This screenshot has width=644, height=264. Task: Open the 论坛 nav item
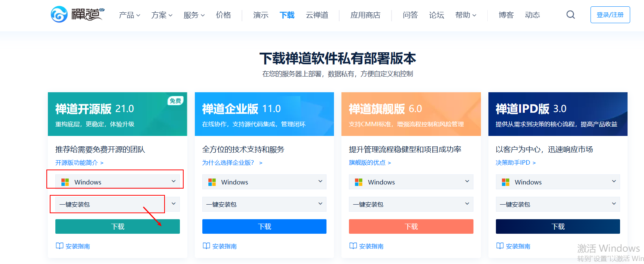tap(436, 15)
